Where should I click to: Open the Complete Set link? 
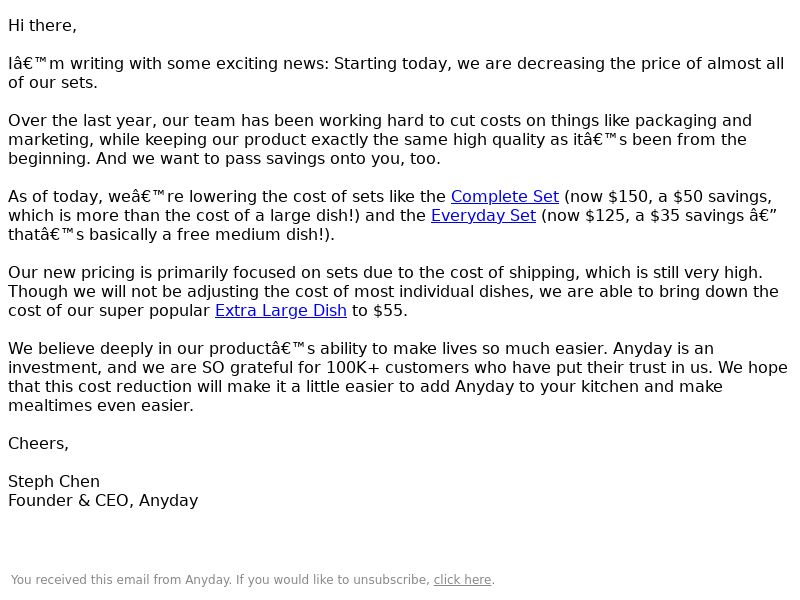pos(505,197)
